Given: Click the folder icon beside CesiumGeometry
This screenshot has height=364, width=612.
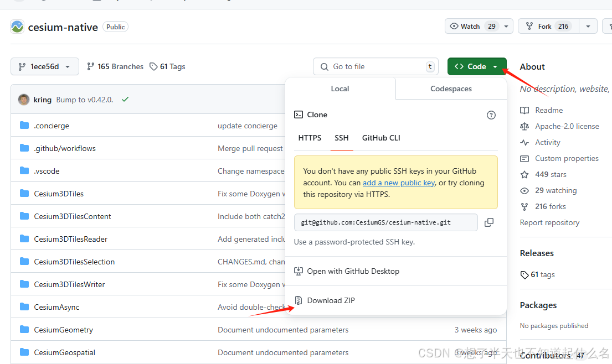Looking at the screenshot, I should (24, 329).
